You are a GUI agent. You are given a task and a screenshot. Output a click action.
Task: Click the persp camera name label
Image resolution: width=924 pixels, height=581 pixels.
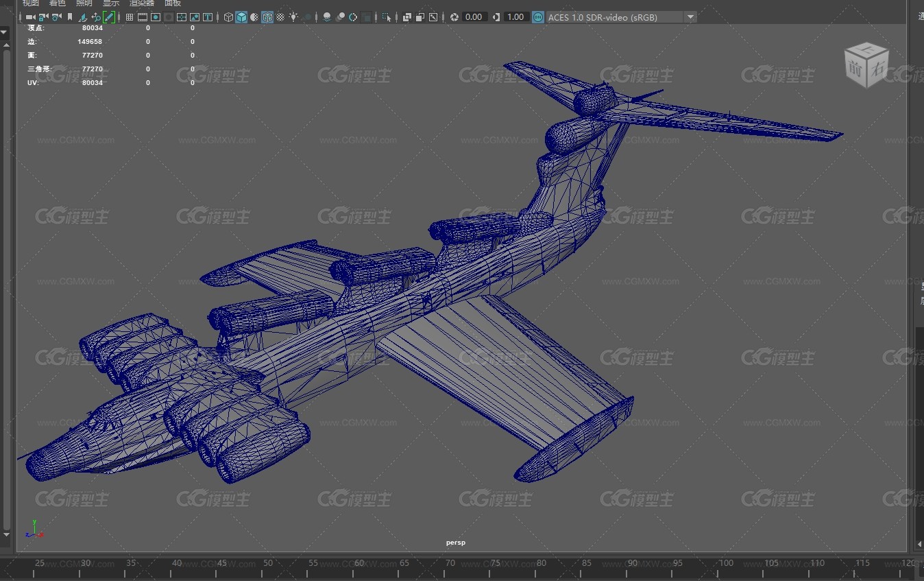coord(456,543)
